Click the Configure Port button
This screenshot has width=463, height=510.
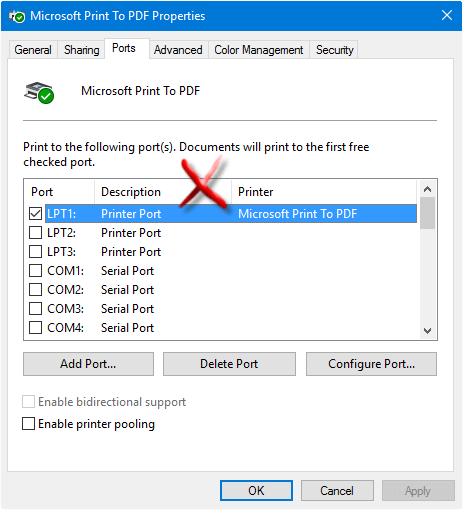click(x=371, y=364)
